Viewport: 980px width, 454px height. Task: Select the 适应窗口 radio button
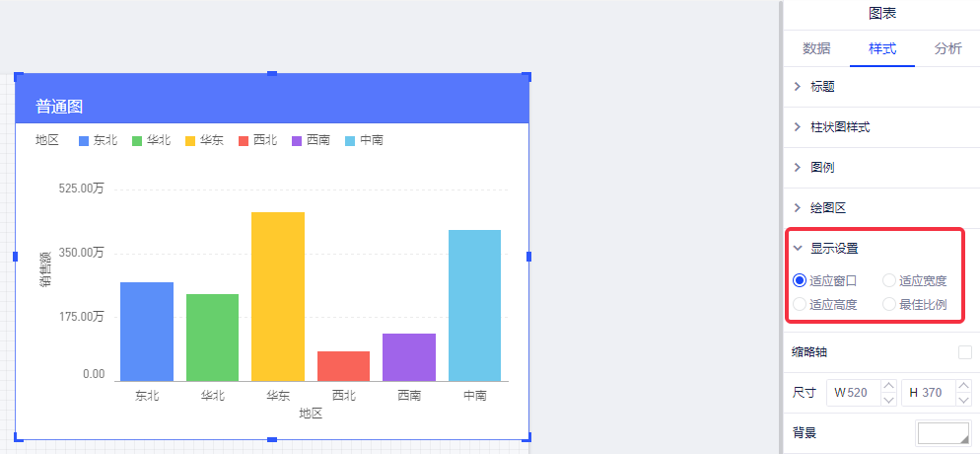pyautogui.click(x=800, y=281)
